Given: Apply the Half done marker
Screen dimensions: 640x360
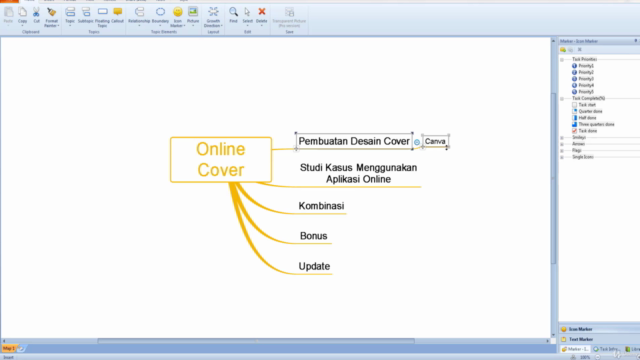Looking at the screenshot, I should (x=584, y=118).
